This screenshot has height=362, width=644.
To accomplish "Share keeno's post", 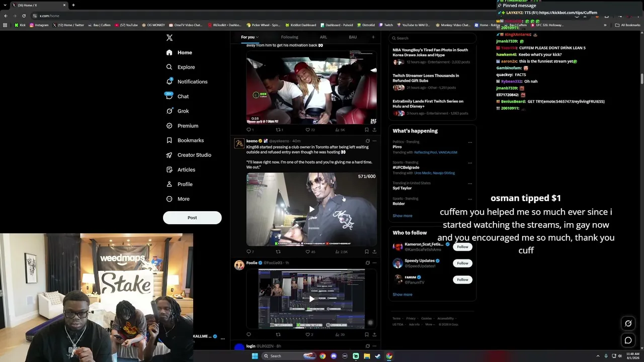I will (x=374, y=251).
